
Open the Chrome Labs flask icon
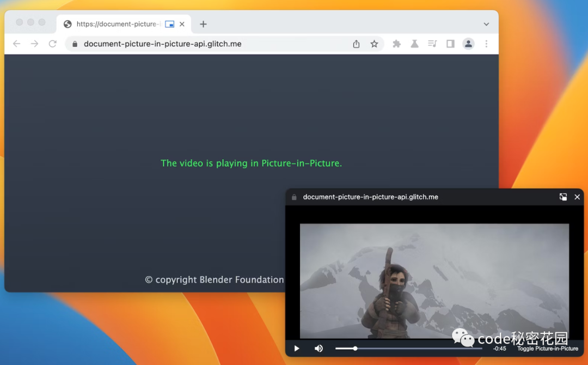pos(414,44)
